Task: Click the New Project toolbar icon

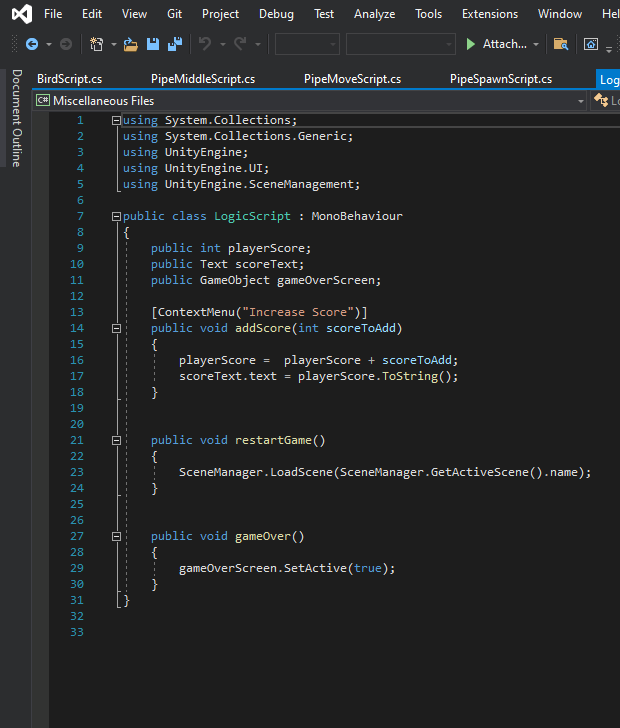Action: pos(96,44)
